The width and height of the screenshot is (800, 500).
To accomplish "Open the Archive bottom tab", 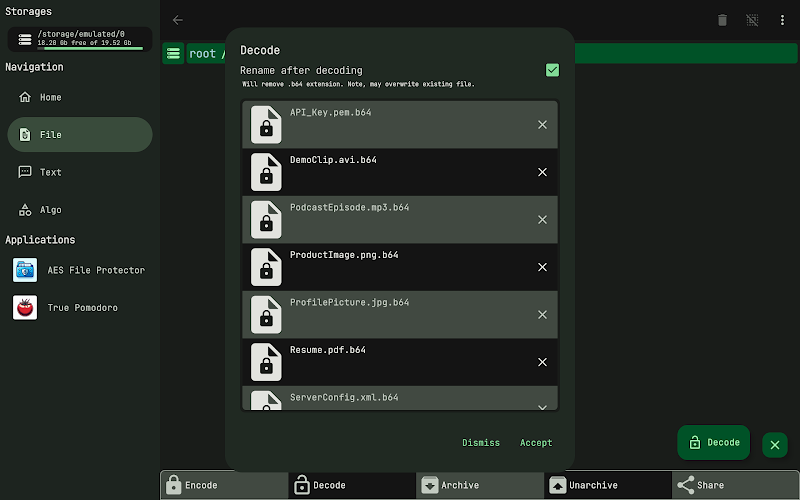I will point(480,485).
